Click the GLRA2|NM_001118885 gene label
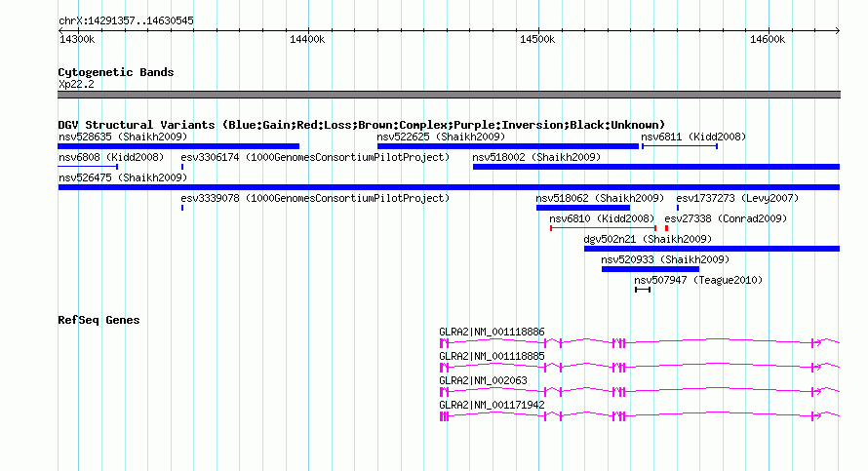Image resolution: width=868 pixels, height=471 pixels. 492,357
